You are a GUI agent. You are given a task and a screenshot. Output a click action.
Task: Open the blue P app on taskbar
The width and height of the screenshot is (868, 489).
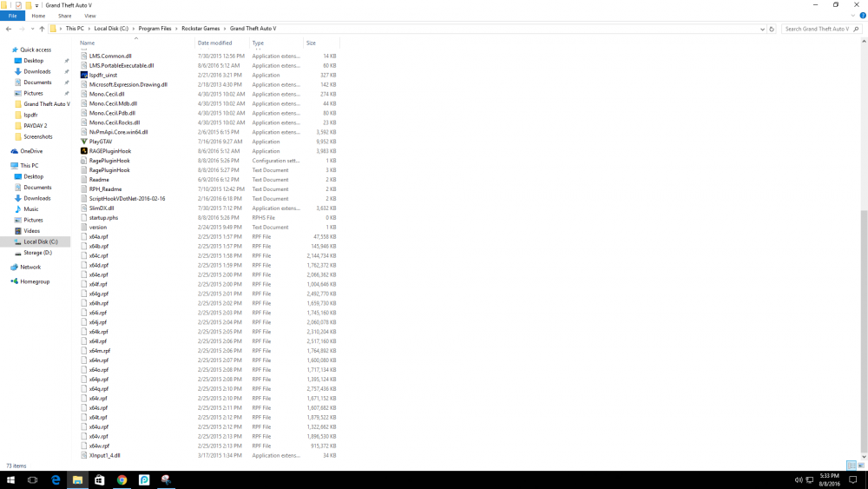coord(144,479)
